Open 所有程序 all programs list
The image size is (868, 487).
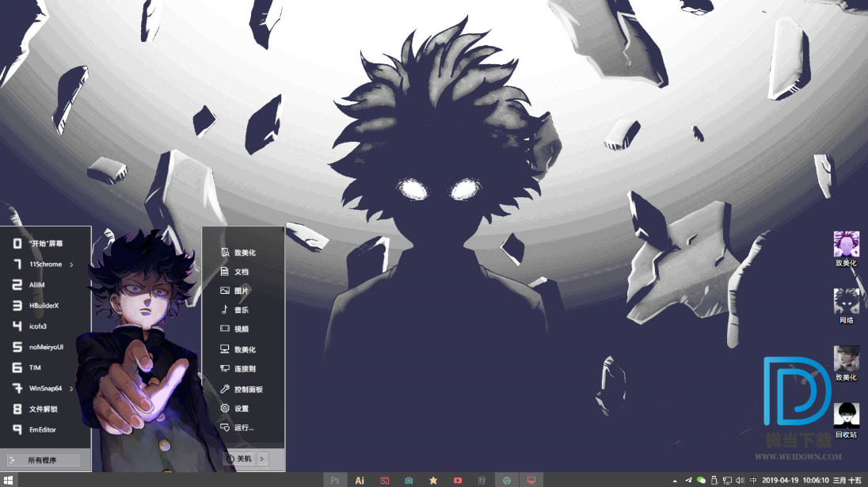pyautogui.click(x=44, y=460)
